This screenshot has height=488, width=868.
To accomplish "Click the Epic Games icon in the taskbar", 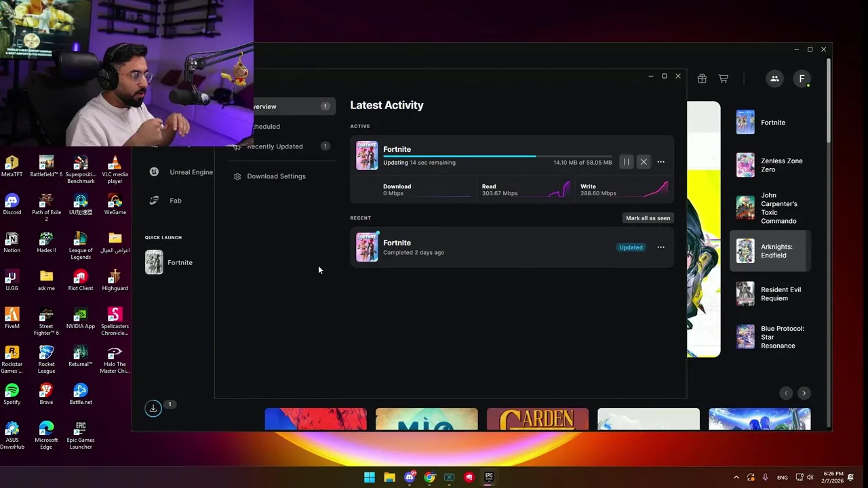I will 489,477.
